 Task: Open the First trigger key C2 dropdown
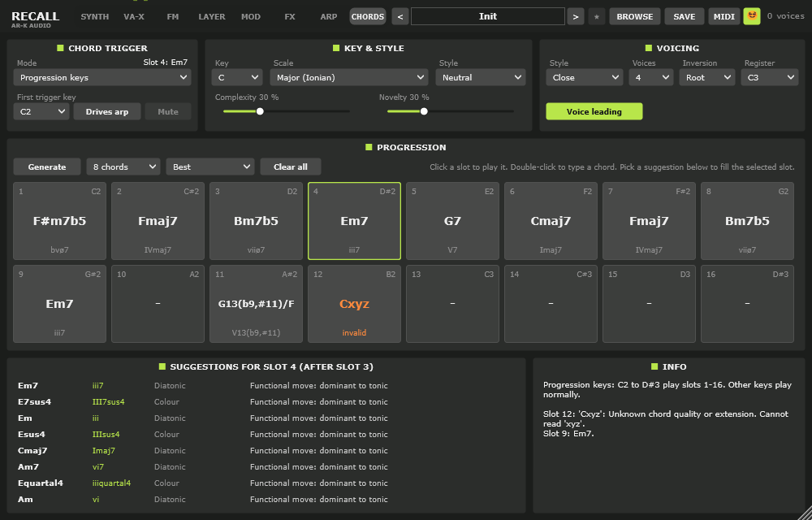[41, 111]
